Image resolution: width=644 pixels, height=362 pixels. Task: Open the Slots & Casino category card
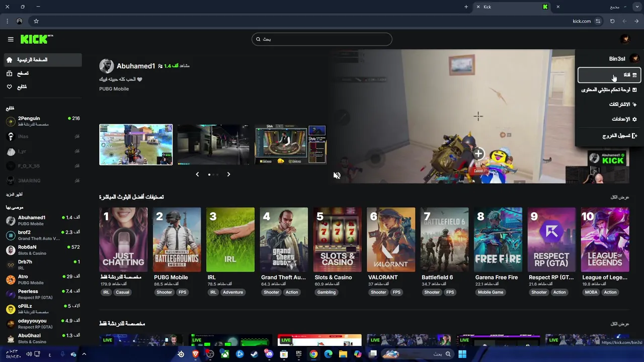(338, 240)
